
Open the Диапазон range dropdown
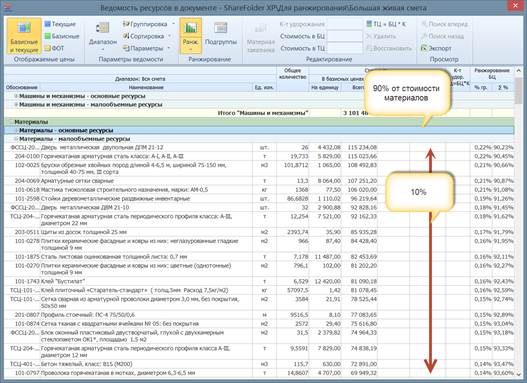[x=103, y=36]
